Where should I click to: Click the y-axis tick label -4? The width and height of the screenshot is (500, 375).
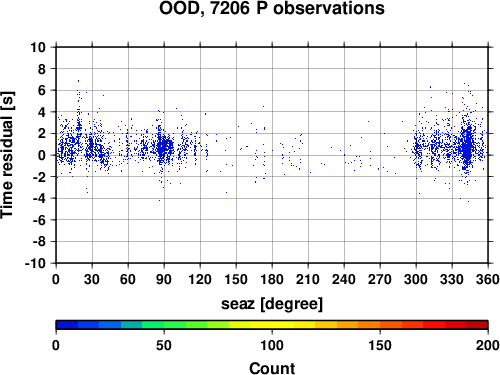(x=39, y=198)
